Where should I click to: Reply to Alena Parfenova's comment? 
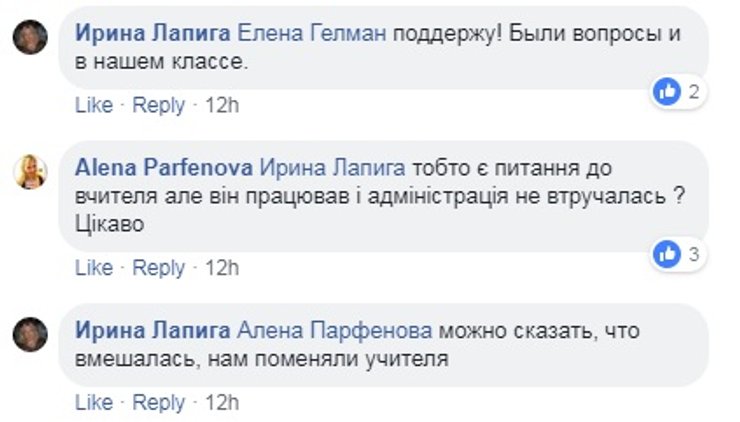pyautogui.click(x=159, y=267)
